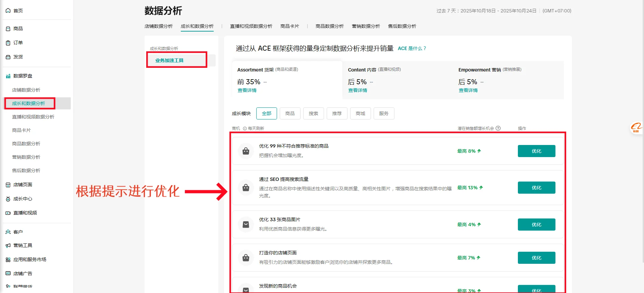Click the orange 1688 floating icon
This screenshot has height=293, width=644.
click(636, 128)
